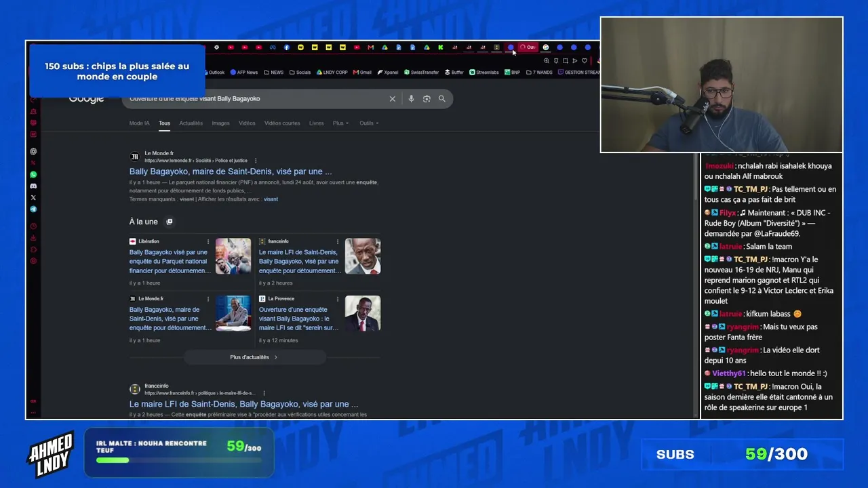Switch to Mode IA search tab
Image resolution: width=868 pixels, height=488 pixels.
pos(139,123)
